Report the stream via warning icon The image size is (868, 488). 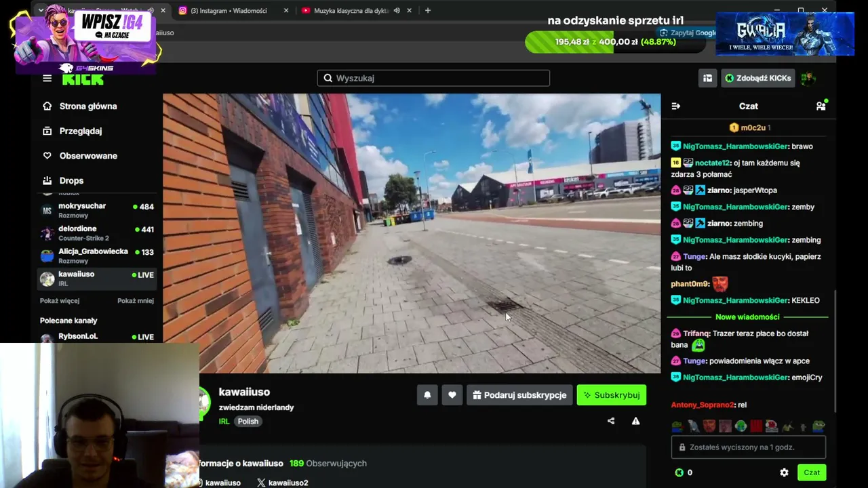635,421
